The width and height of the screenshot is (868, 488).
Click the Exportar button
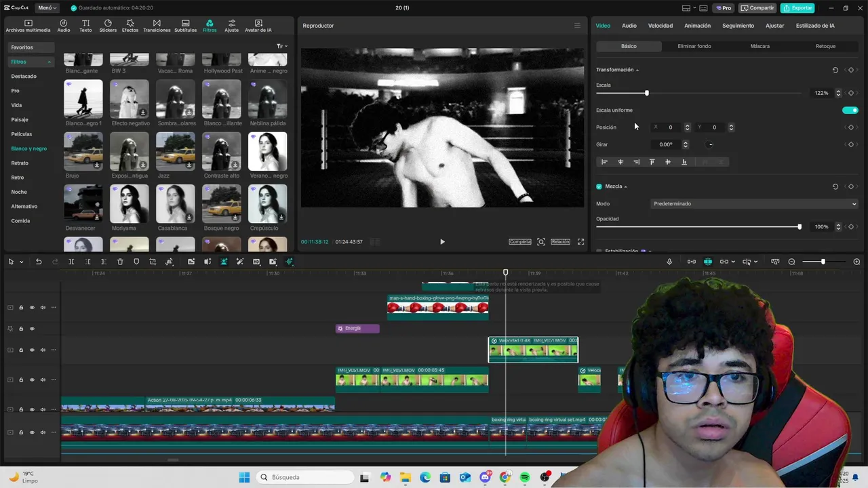point(797,8)
